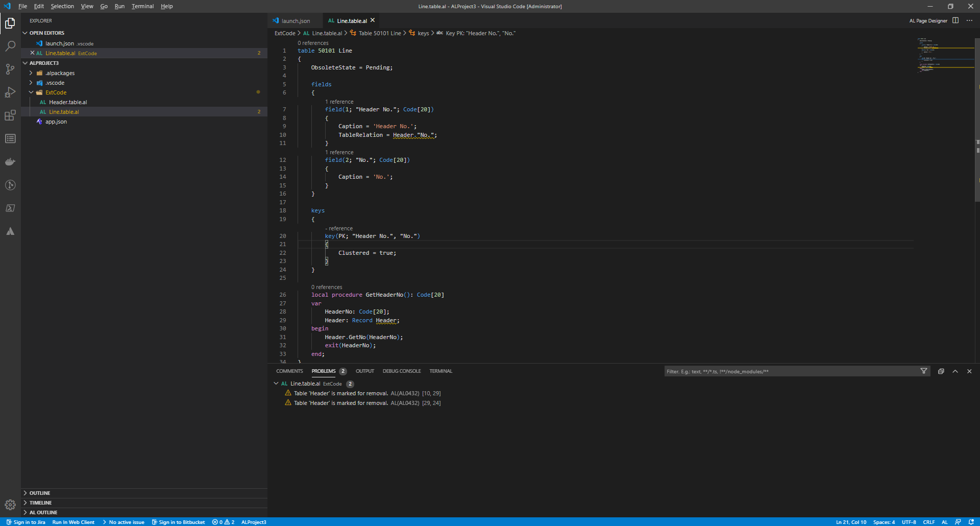Image resolution: width=980 pixels, height=526 pixels.
Task: Open the Source Control view
Action: point(10,69)
